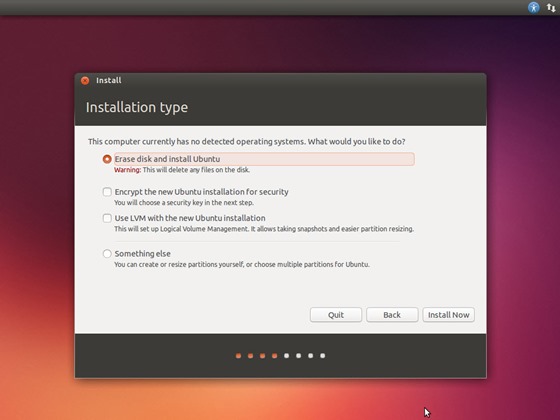
Task: Go to the previous step with Back
Action: point(392,315)
